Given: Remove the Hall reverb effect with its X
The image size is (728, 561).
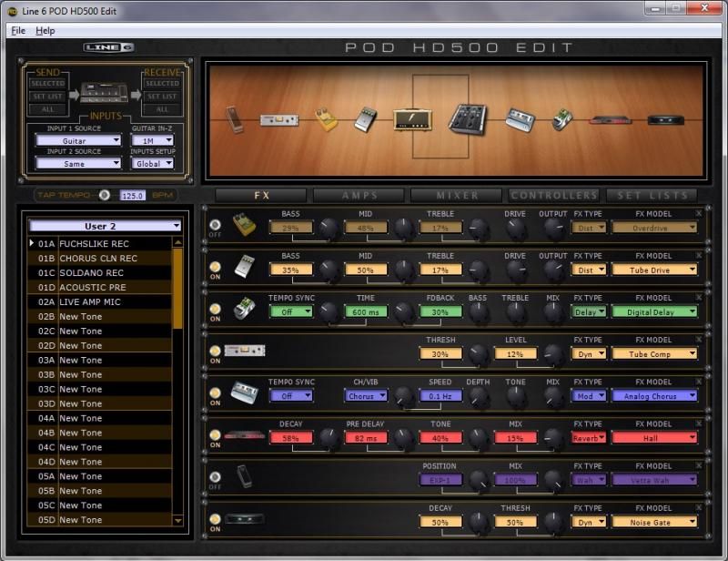Looking at the screenshot, I should coord(699,423).
